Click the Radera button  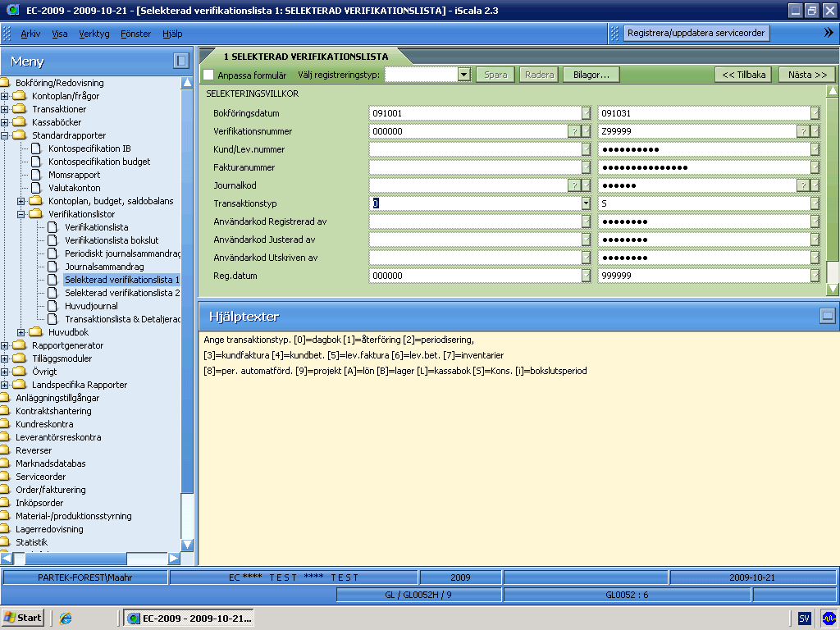[539, 75]
